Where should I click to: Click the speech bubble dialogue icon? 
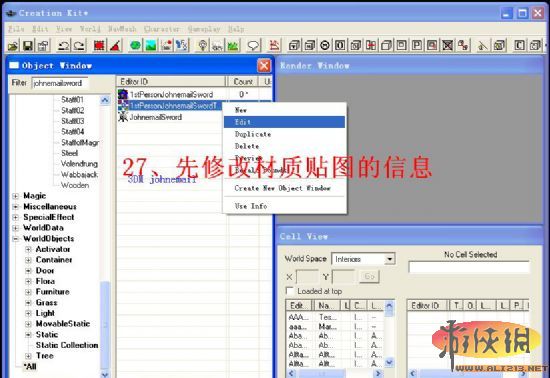253,46
